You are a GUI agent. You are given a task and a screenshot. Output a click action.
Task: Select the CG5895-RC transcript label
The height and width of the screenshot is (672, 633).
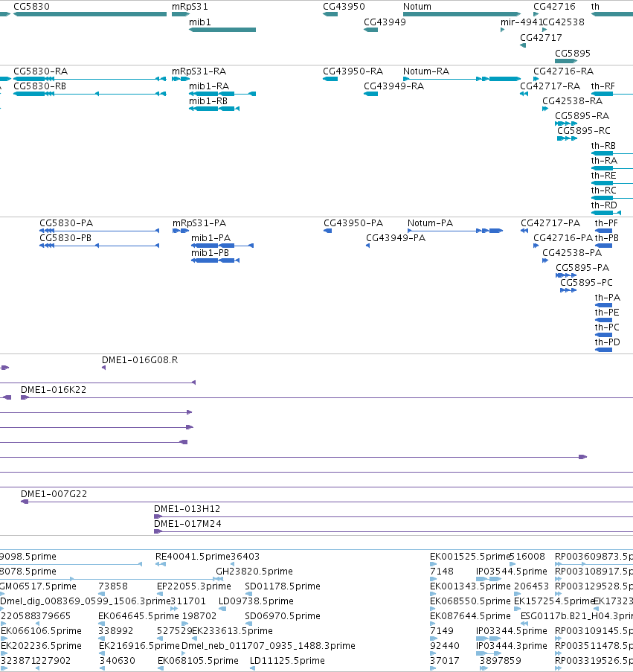584,131
